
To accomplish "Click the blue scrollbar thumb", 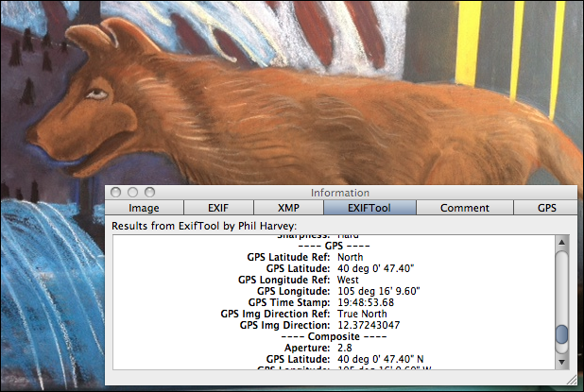I will pyautogui.click(x=561, y=334).
